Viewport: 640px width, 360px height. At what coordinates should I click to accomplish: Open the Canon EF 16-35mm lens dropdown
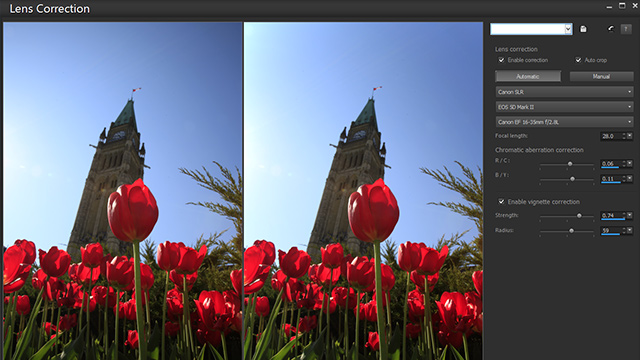(x=564, y=122)
